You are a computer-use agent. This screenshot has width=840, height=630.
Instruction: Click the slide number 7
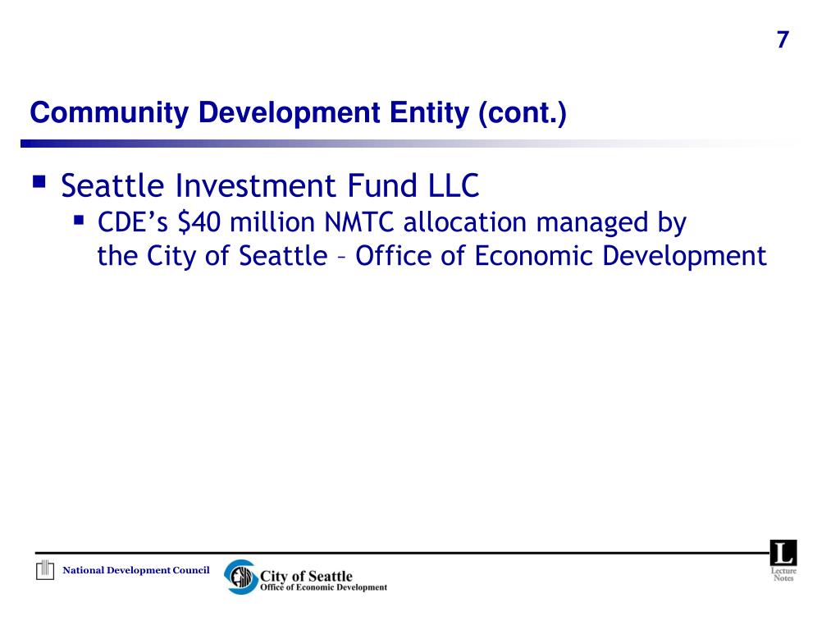coord(783,40)
